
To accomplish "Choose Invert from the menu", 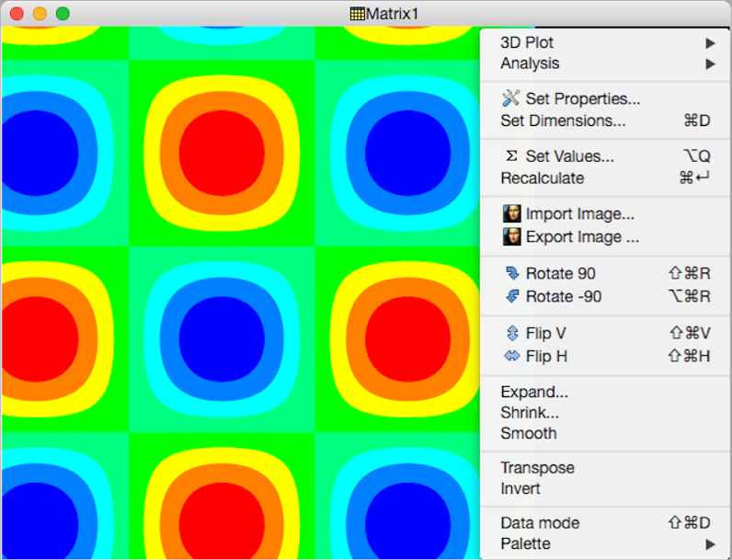I will (x=520, y=488).
